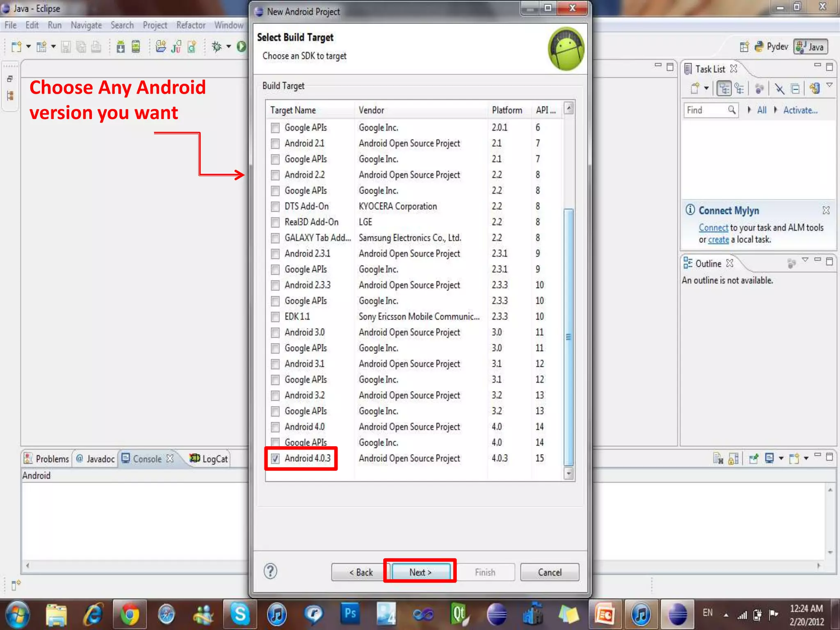This screenshot has height=630, width=840.
Task: Open the Task List view menu triangle
Action: click(829, 85)
